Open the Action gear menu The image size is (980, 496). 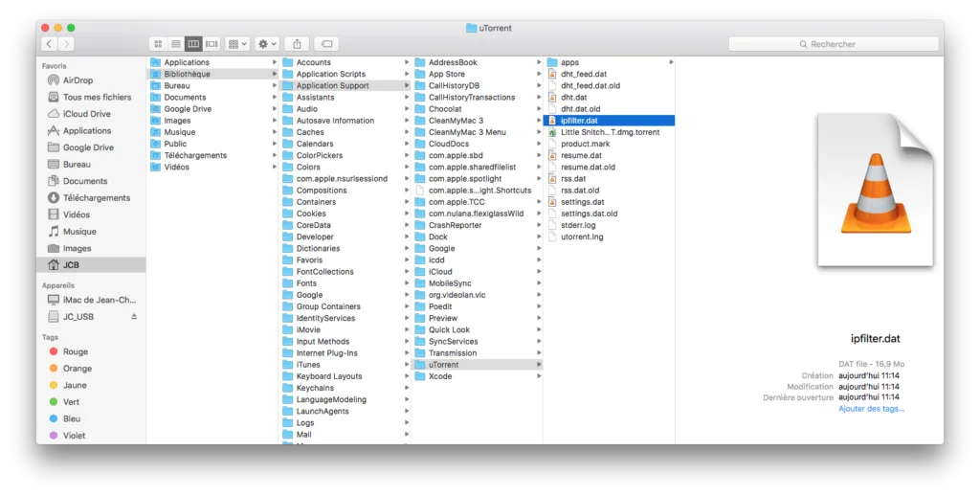[x=267, y=44]
